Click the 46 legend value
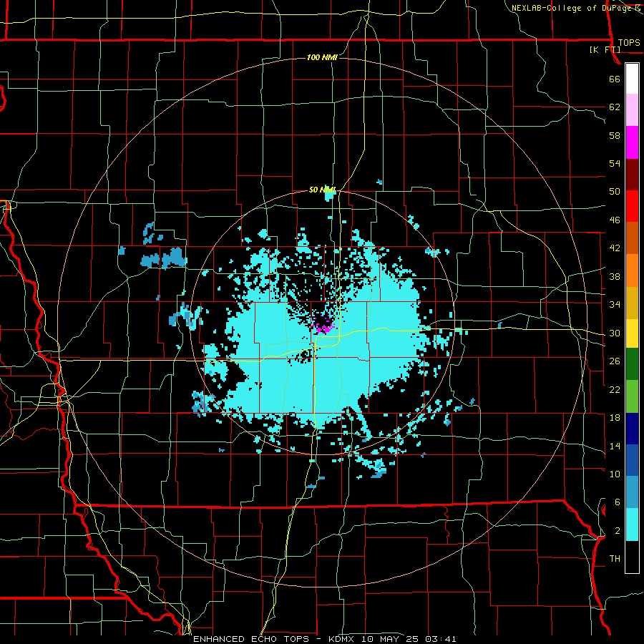The width and height of the screenshot is (644, 644). [615, 220]
